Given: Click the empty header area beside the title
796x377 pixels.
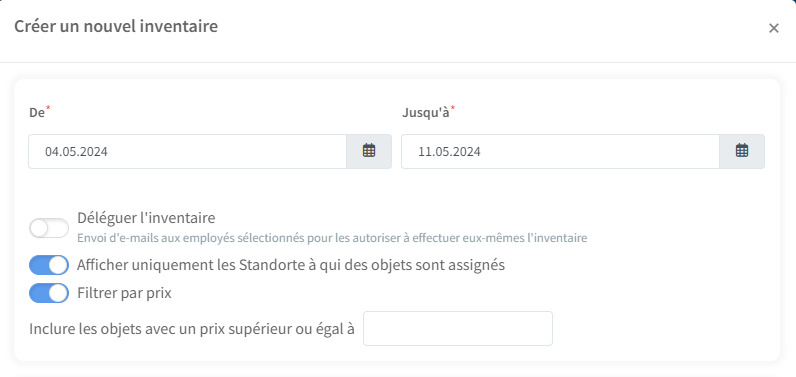Looking at the screenshot, I should [487, 28].
